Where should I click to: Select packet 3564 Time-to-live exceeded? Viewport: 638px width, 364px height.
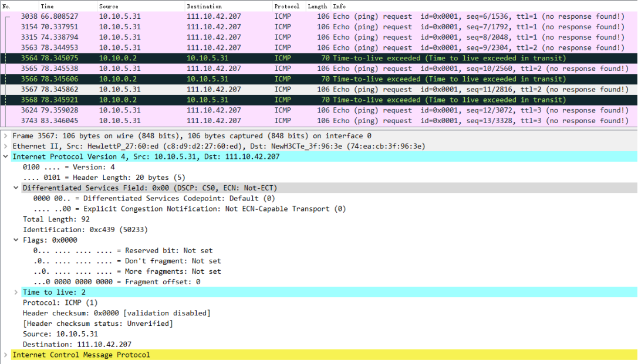click(x=319, y=58)
